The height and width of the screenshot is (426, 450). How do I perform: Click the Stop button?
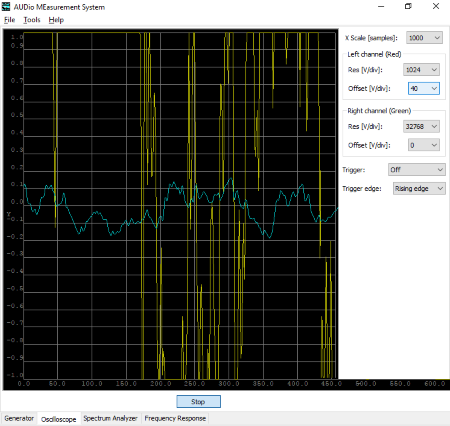198,402
